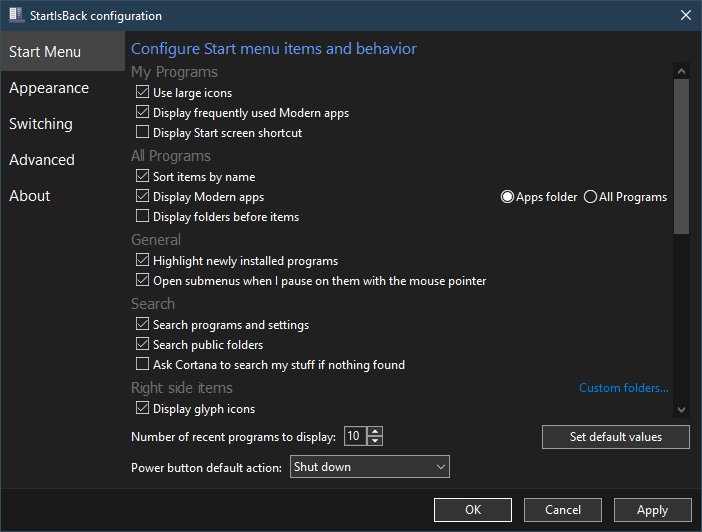Image resolution: width=702 pixels, height=532 pixels.
Task: Select the All Programs radio button
Action: tap(590, 197)
